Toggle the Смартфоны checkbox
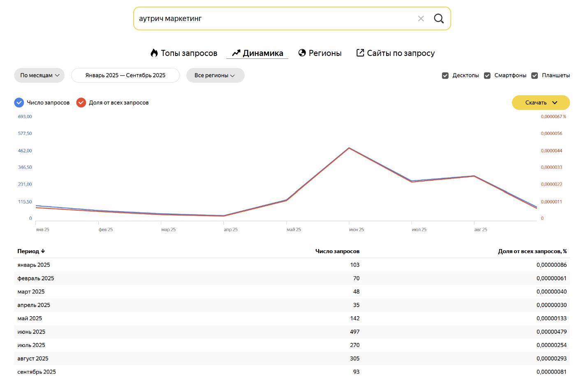Image resolution: width=588 pixels, height=382 pixels. (x=487, y=75)
